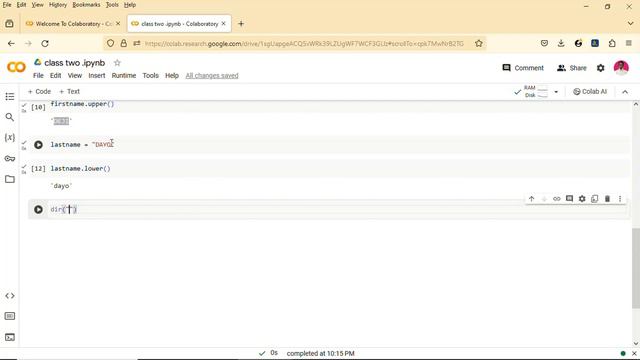Show site security lock information
Screen dimensions: 640x360
point(124,43)
